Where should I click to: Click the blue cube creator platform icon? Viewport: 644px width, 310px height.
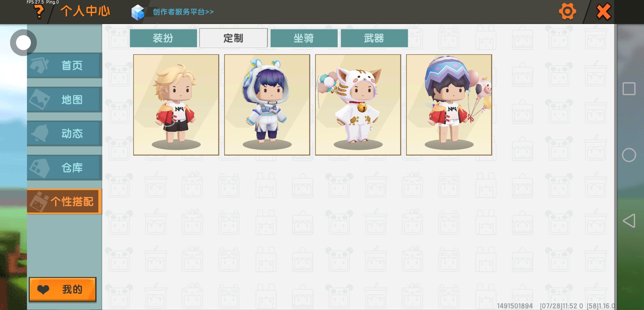point(138,12)
